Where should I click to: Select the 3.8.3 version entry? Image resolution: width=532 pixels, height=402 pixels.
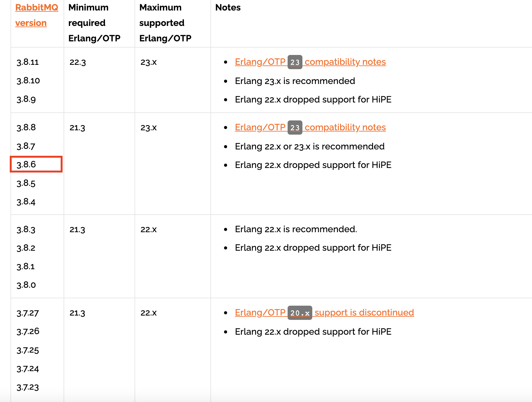click(x=26, y=230)
